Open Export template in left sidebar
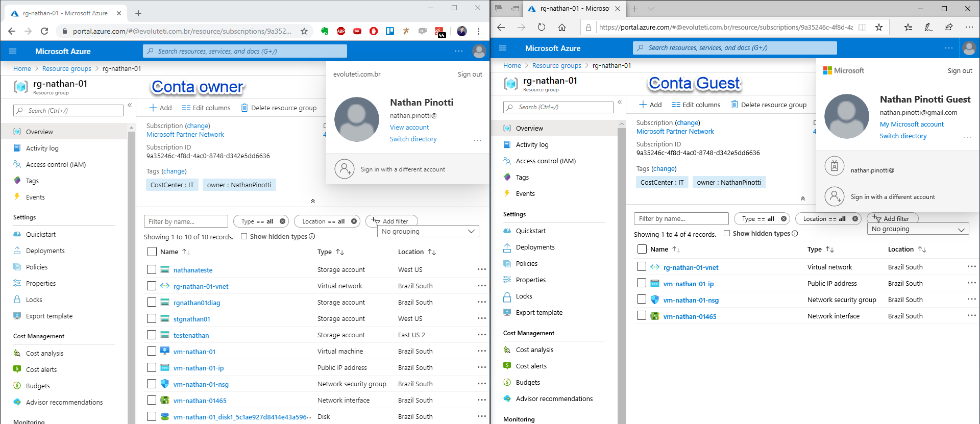The image size is (980, 424). click(x=49, y=316)
